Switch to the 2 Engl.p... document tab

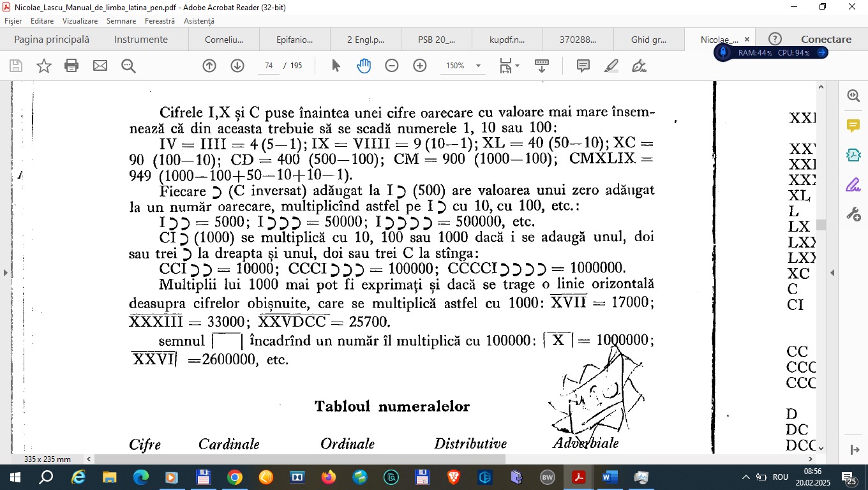pyautogui.click(x=366, y=40)
